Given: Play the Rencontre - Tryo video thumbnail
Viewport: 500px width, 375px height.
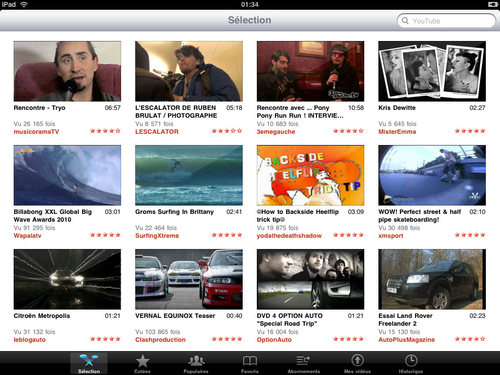Looking at the screenshot, I should pyautogui.click(x=67, y=71).
